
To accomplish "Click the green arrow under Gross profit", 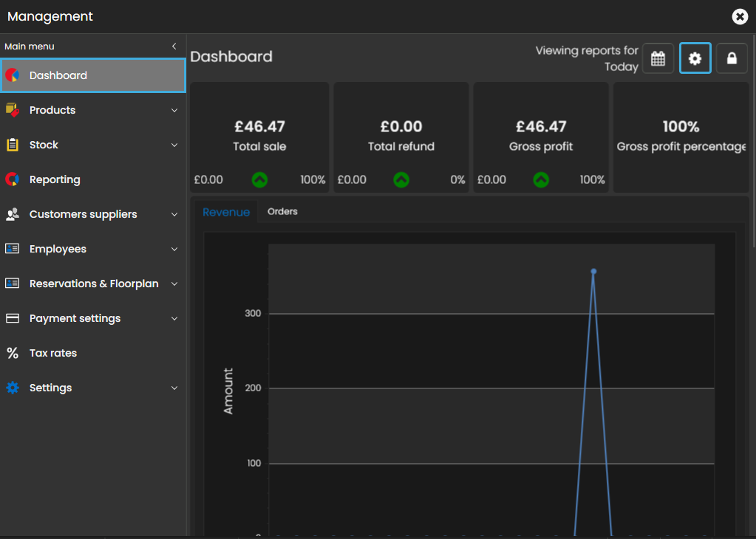I will coord(541,179).
